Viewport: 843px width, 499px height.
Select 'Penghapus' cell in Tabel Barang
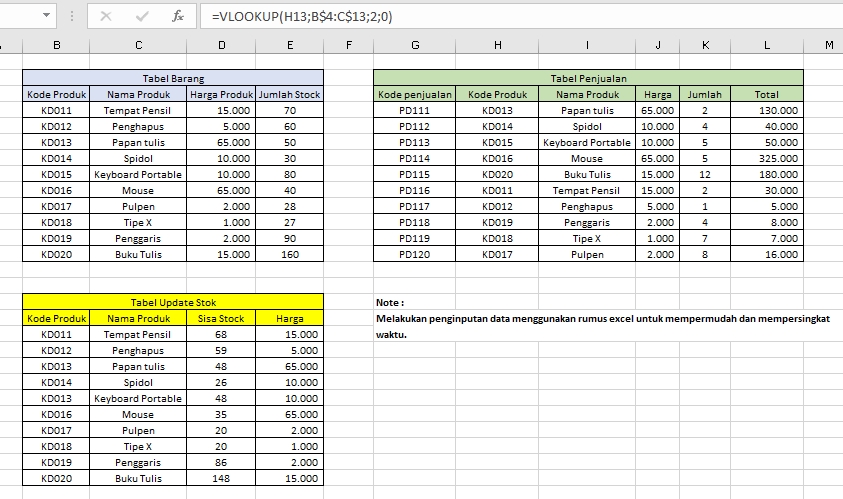[138, 126]
